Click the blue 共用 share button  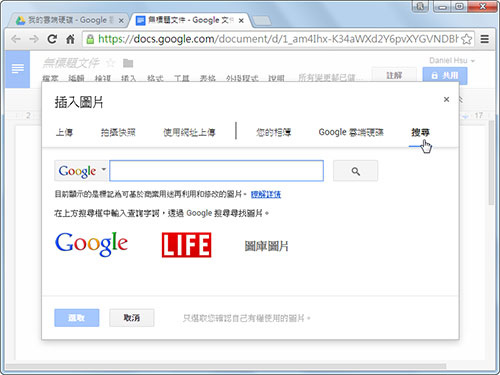pyautogui.click(x=445, y=76)
